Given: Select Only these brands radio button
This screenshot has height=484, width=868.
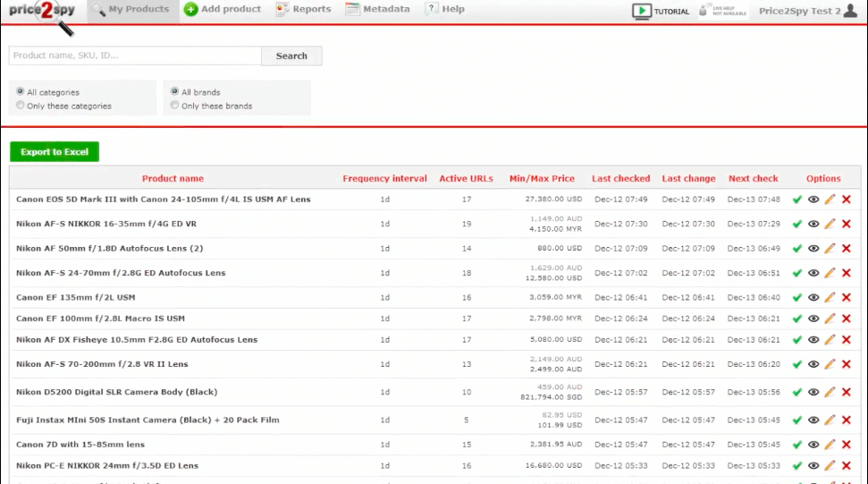Looking at the screenshot, I should (x=175, y=106).
